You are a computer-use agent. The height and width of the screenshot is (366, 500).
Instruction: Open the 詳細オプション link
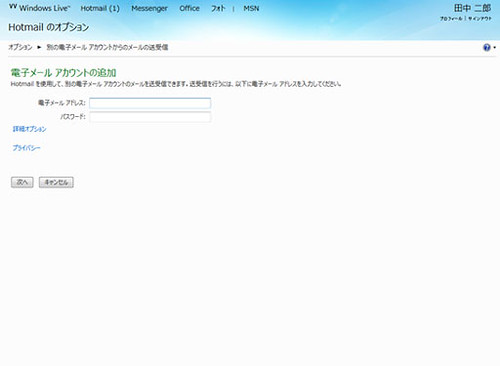point(29,129)
